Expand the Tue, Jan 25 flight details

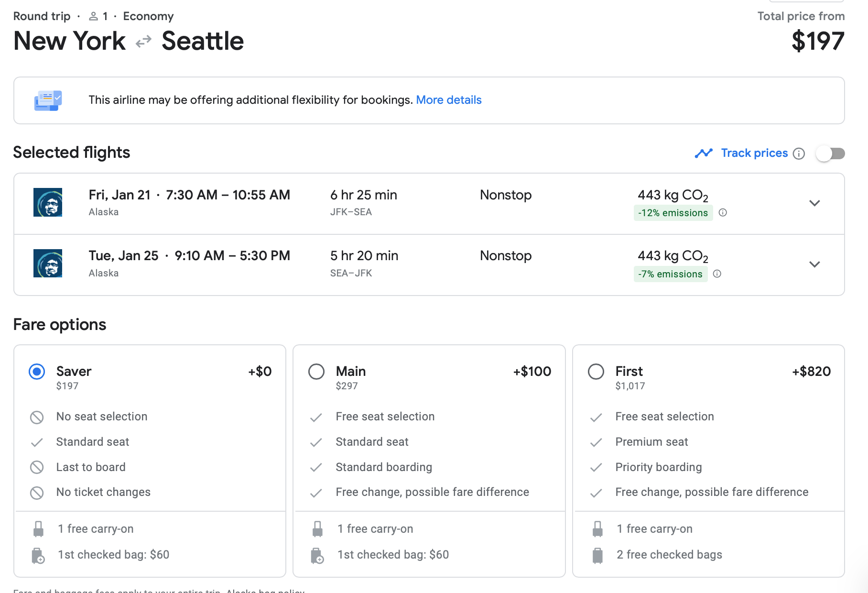click(814, 264)
